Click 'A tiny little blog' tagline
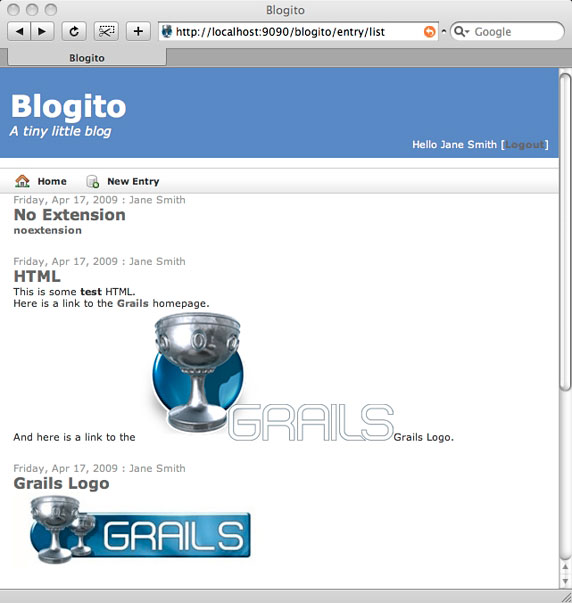572x603 pixels. 60,132
